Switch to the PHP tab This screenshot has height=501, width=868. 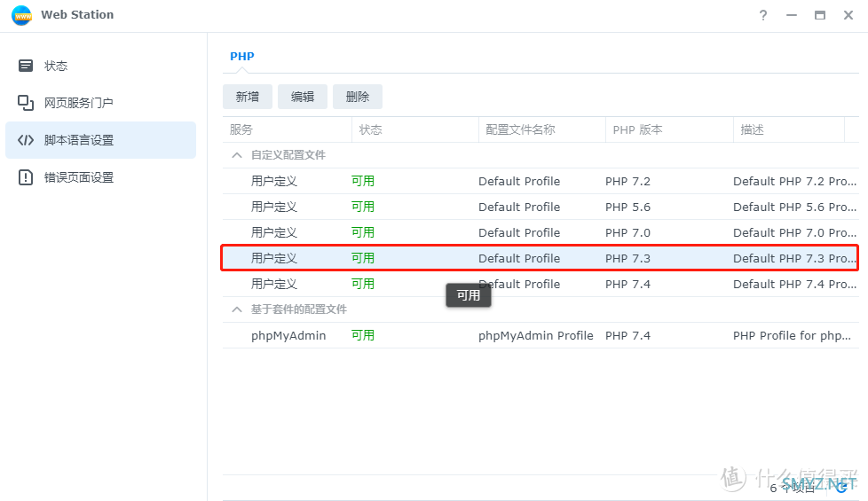[x=242, y=57]
